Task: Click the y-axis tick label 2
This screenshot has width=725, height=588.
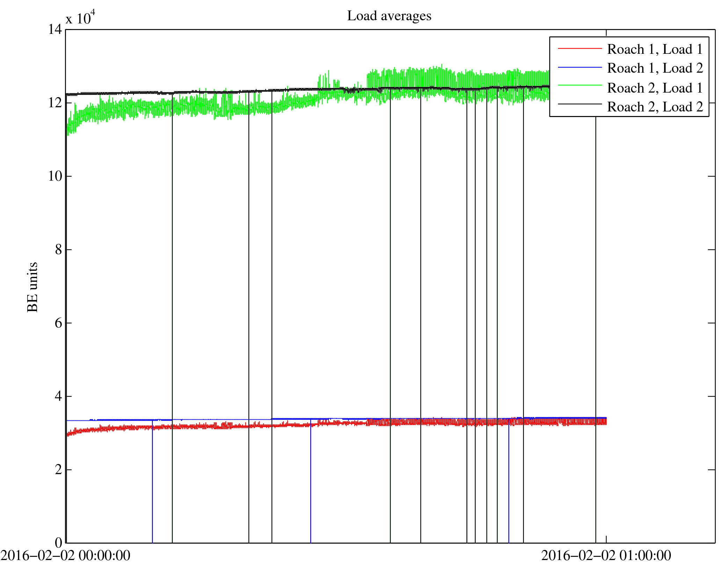Action: click(x=58, y=470)
